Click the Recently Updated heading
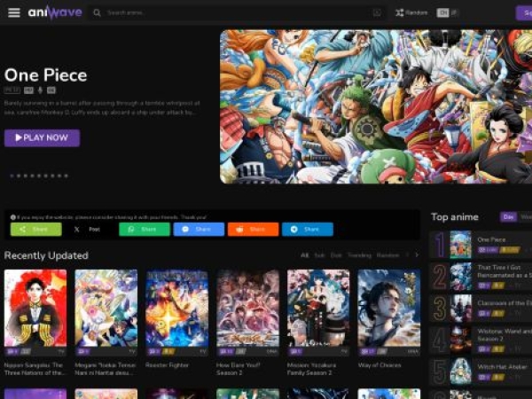This screenshot has height=399, width=532. (x=46, y=255)
